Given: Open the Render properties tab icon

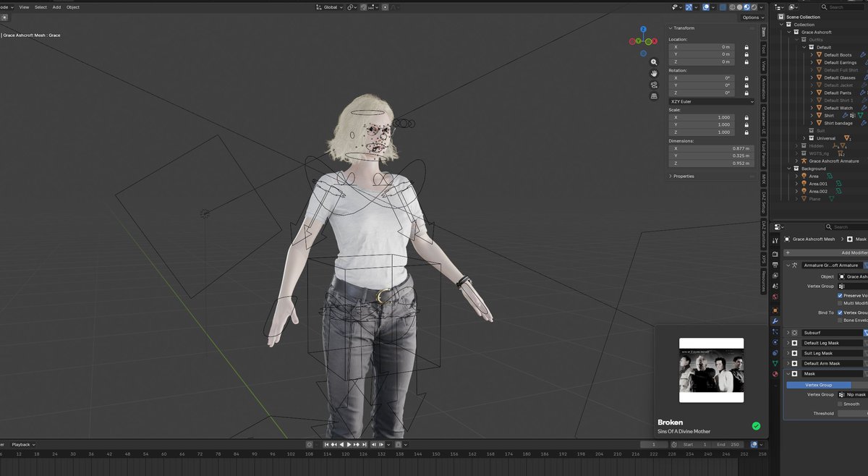Looking at the screenshot, I should pos(775,254).
